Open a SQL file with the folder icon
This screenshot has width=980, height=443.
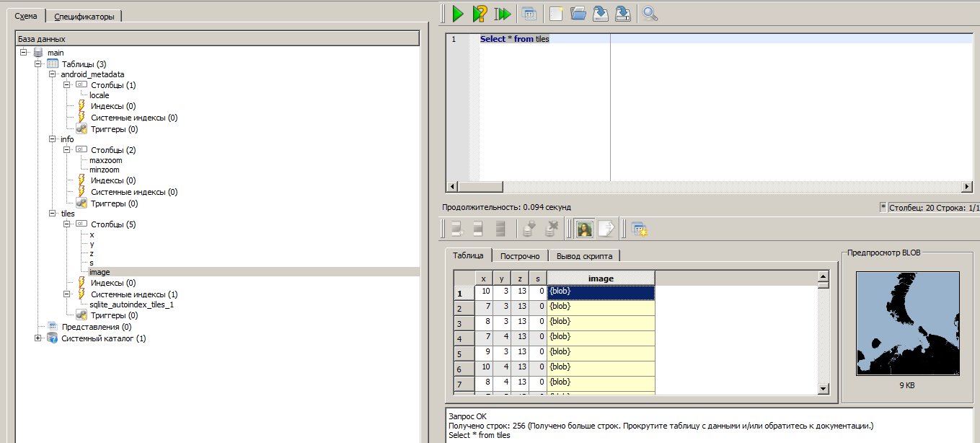pos(578,14)
